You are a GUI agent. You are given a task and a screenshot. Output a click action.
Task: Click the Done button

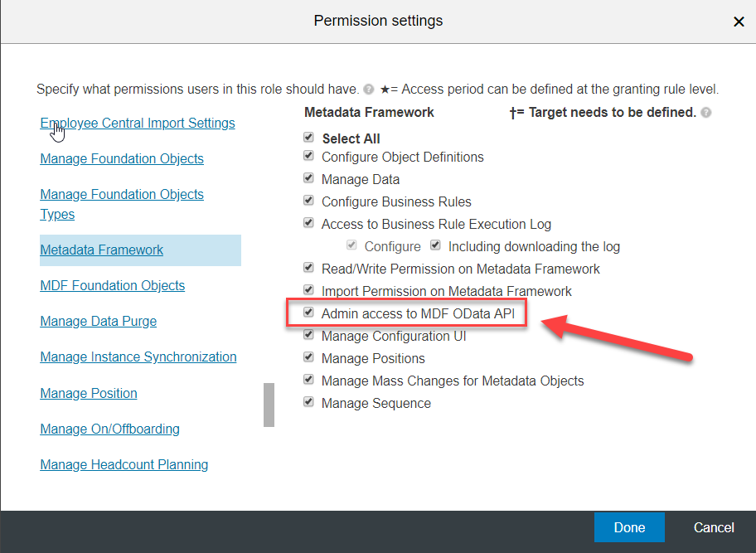click(x=629, y=527)
